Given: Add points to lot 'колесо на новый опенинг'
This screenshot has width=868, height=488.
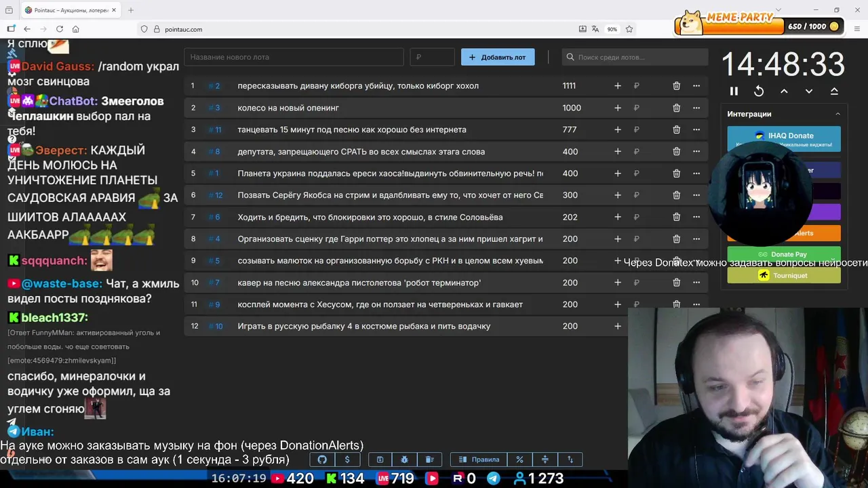Looking at the screenshot, I should click(618, 108).
